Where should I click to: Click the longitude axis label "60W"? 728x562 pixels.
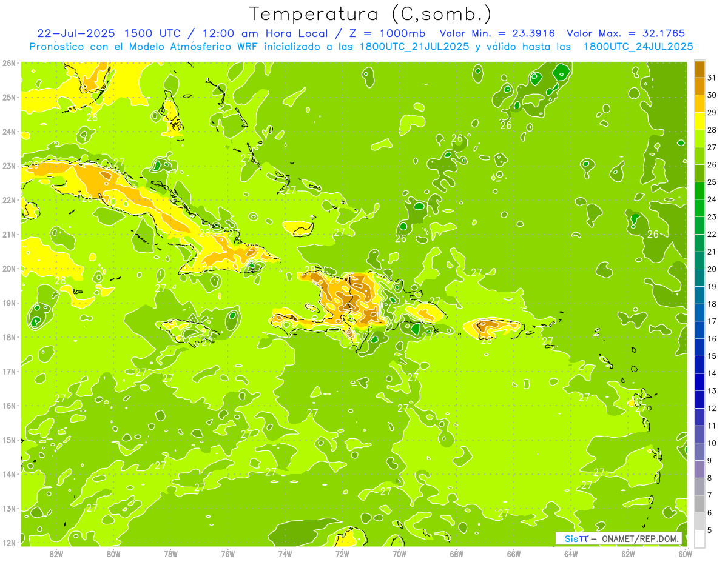click(x=686, y=554)
